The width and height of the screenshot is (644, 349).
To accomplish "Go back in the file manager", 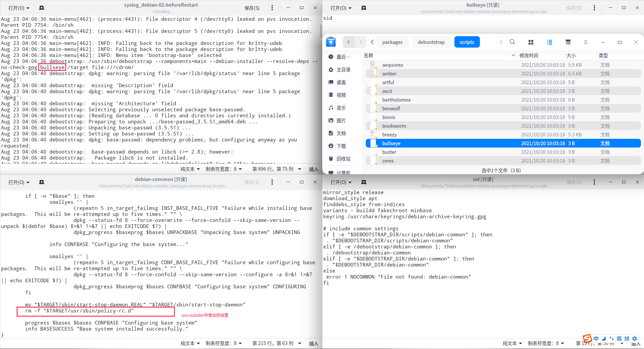I will click(x=349, y=42).
